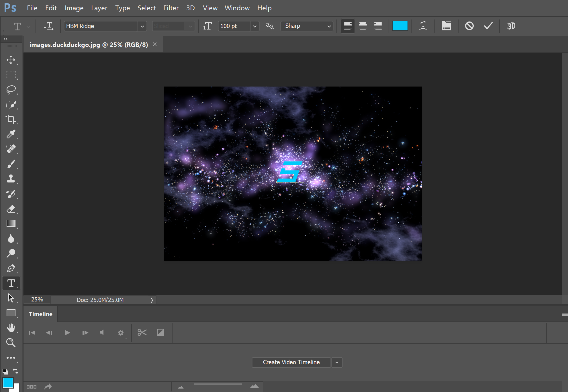Expand the 100 pt font size dropdown
The image size is (568, 392).
point(254,26)
